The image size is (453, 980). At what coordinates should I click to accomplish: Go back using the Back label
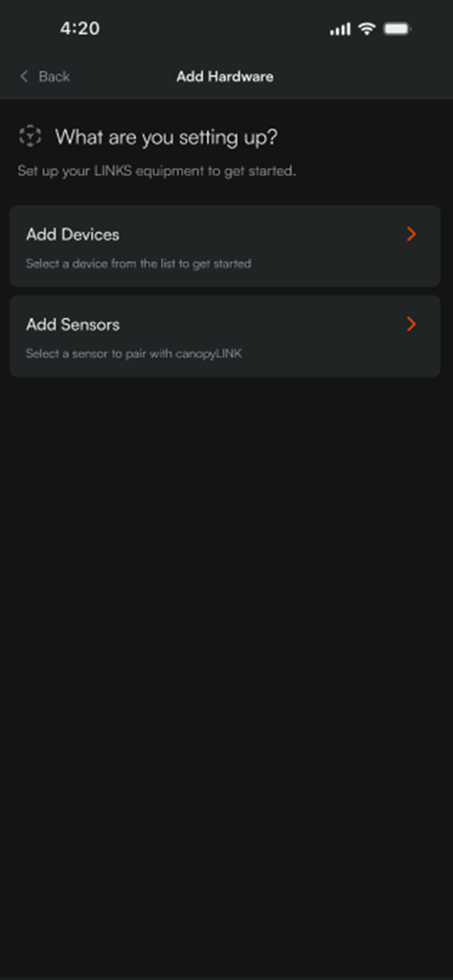tap(54, 77)
